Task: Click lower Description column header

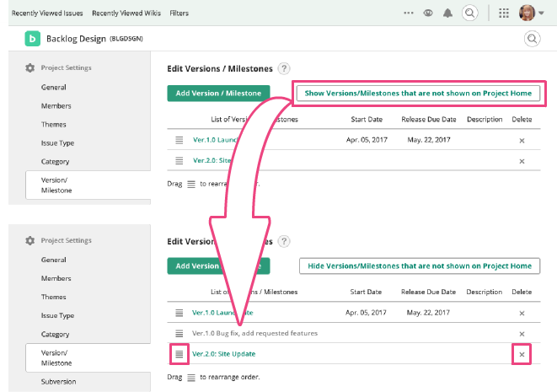Action: point(485,292)
